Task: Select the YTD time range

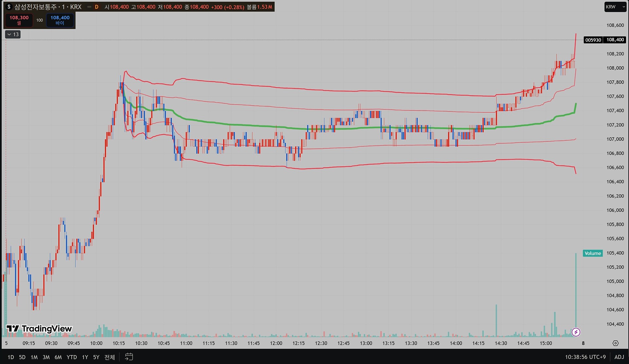Action: click(71, 357)
